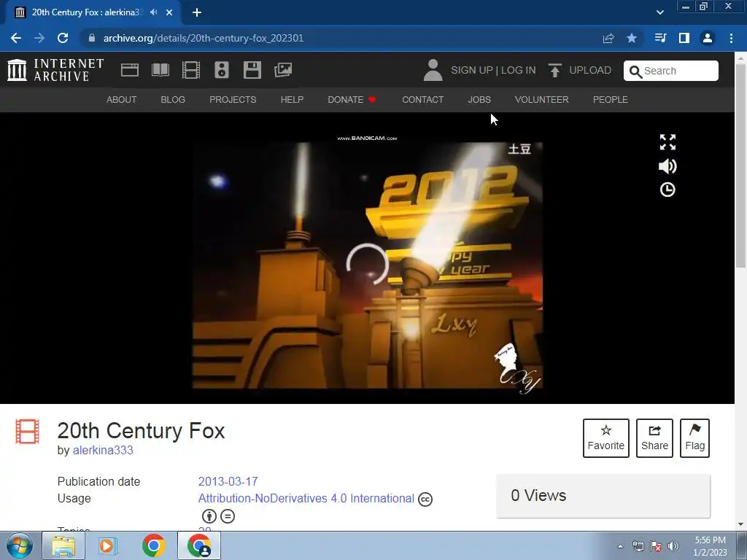Open Chrome media controls icon
Viewport: 747px width, 560px height.
[660, 38]
